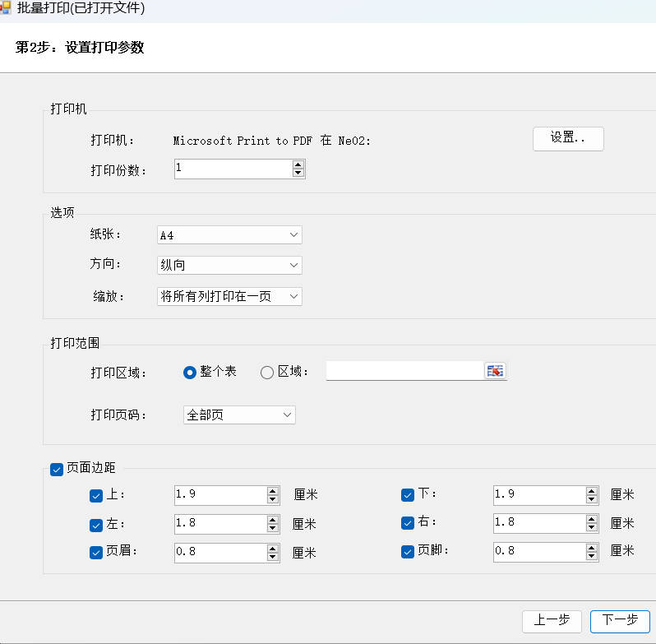Open the 缩放 scaling dropdown
Screen dimensions: 656x644
pyautogui.click(x=229, y=296)
